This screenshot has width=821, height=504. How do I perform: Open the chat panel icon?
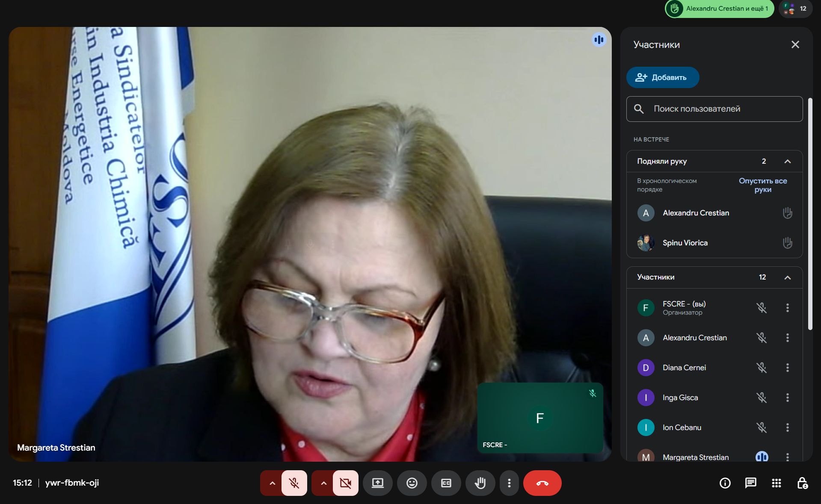point(750,483)
